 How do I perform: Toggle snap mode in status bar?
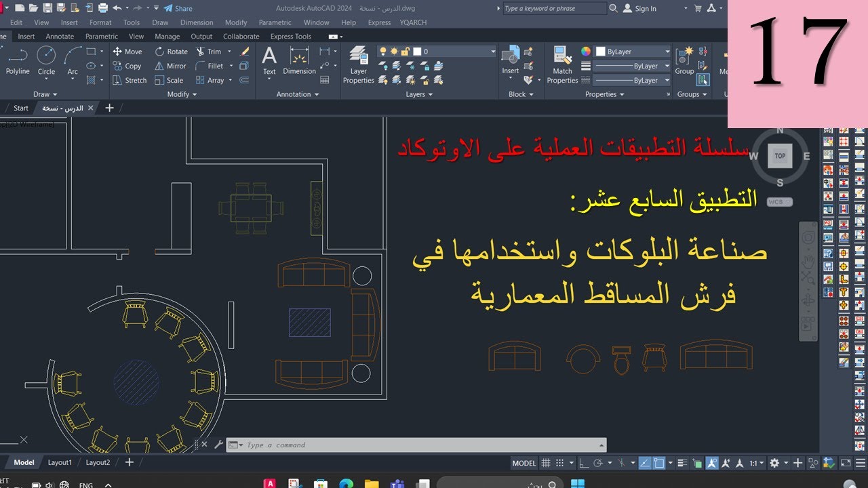click(560, 463)
